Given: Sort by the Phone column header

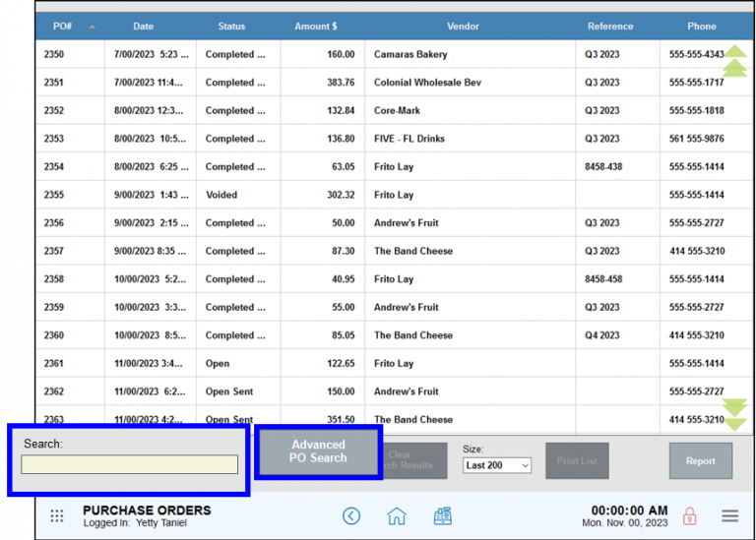Looking at the screenshot, I should click(x=702, y=27).
